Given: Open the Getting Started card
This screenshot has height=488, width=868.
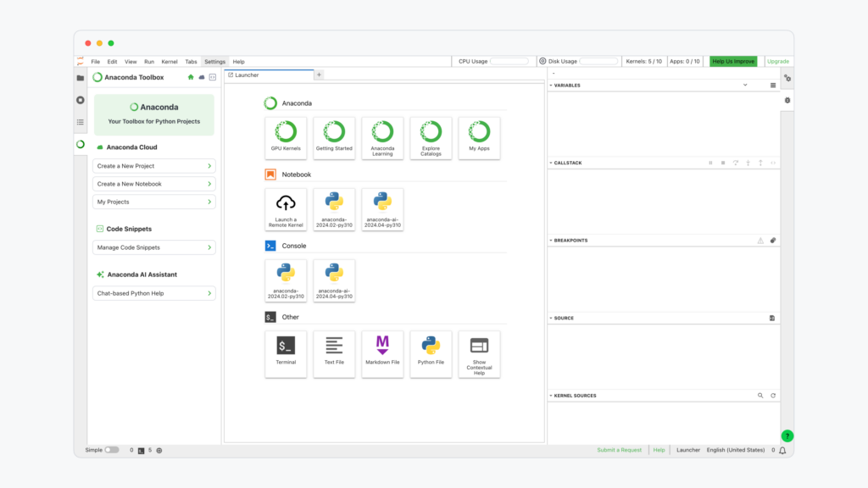Looking at the screenshot, I should click(334, 138).
